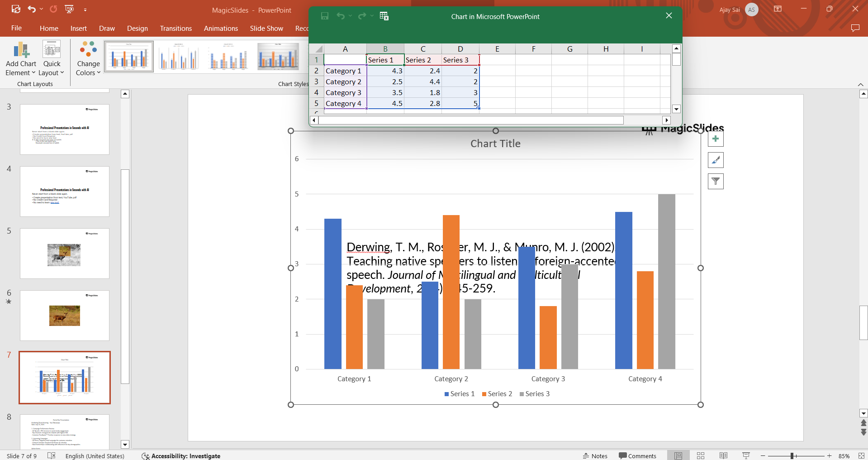The image size is (868, 460).
Task: Click the zoom slider handle
Action: [792, 455]
